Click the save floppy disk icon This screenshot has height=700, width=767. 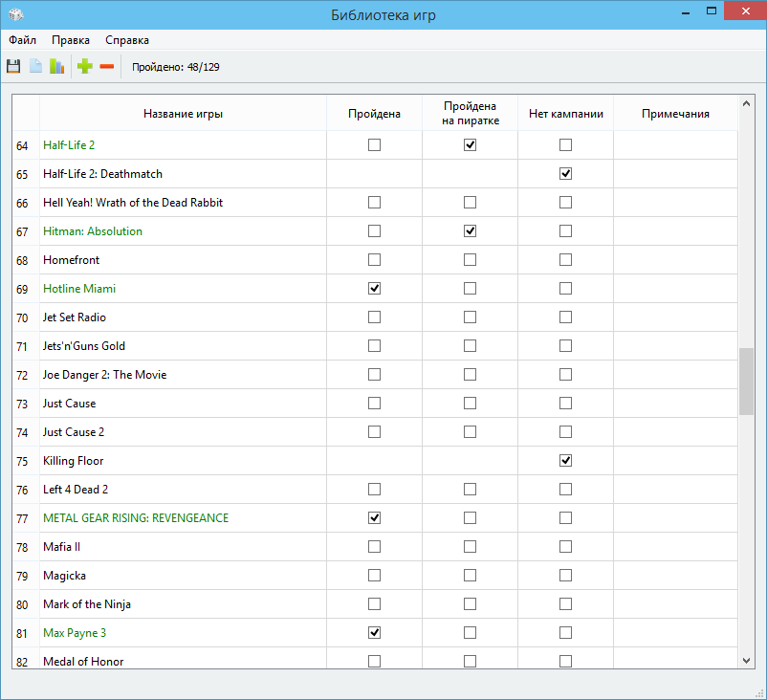[x=13, y=66]
